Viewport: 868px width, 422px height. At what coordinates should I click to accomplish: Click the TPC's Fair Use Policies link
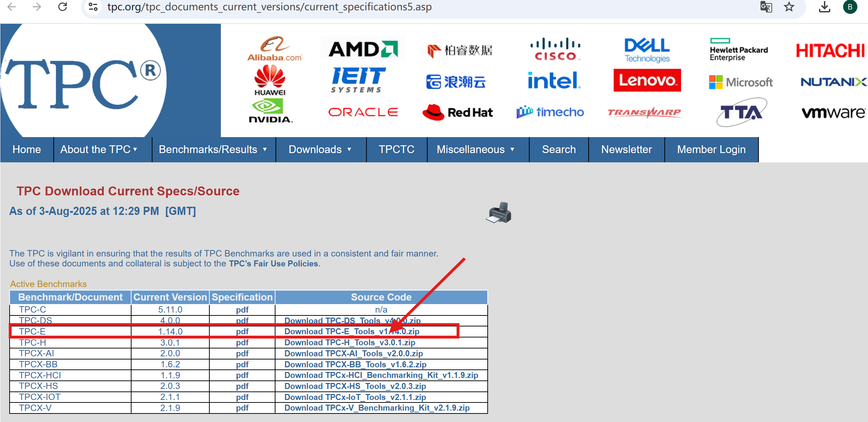pos(274,263)
